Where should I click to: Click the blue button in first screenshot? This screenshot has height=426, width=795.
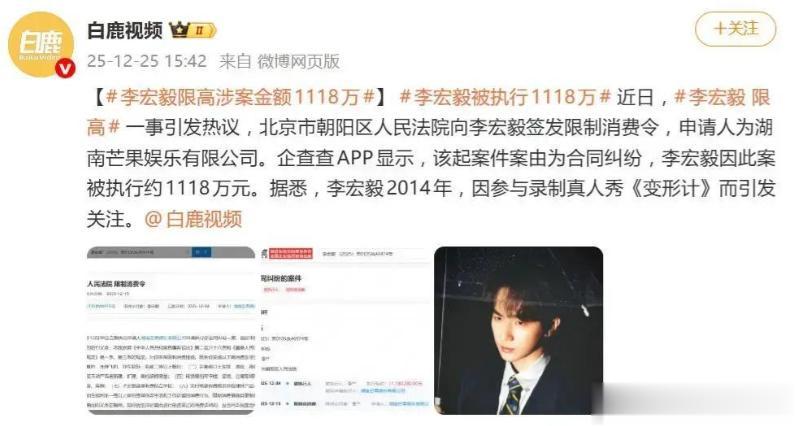[x=201, y=252]
